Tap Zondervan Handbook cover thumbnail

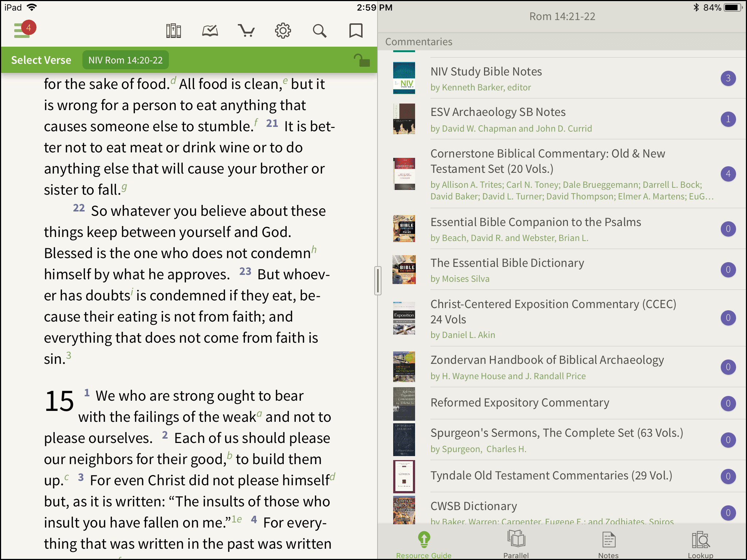pos(404,367)
